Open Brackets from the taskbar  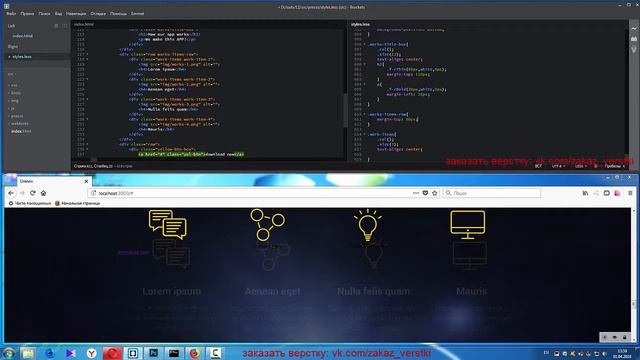point(133,353)
